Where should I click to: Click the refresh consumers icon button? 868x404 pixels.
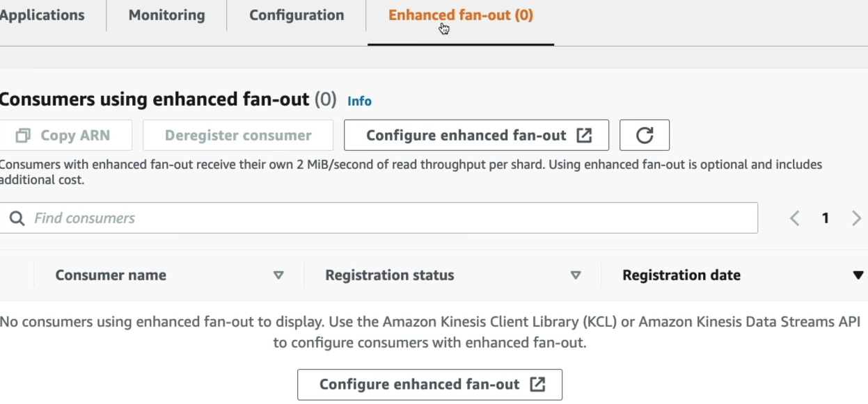pos(645,136)
